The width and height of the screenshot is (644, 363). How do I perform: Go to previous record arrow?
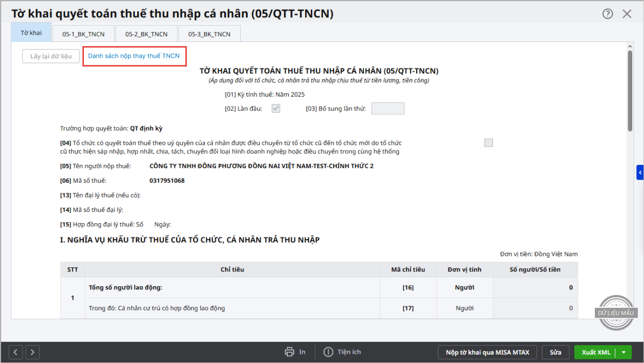click(16, 352)
